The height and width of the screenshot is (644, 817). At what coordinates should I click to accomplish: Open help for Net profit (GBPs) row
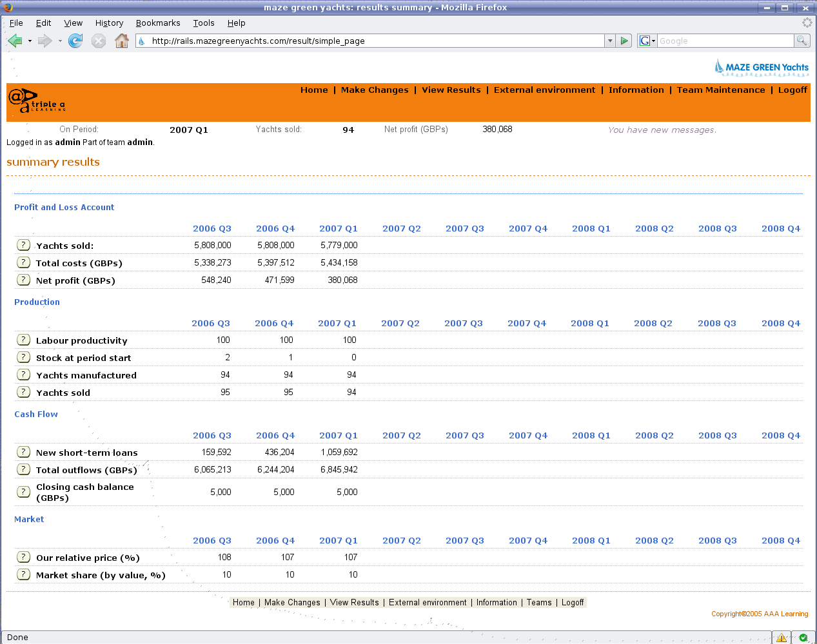click(x=24, y=280)
